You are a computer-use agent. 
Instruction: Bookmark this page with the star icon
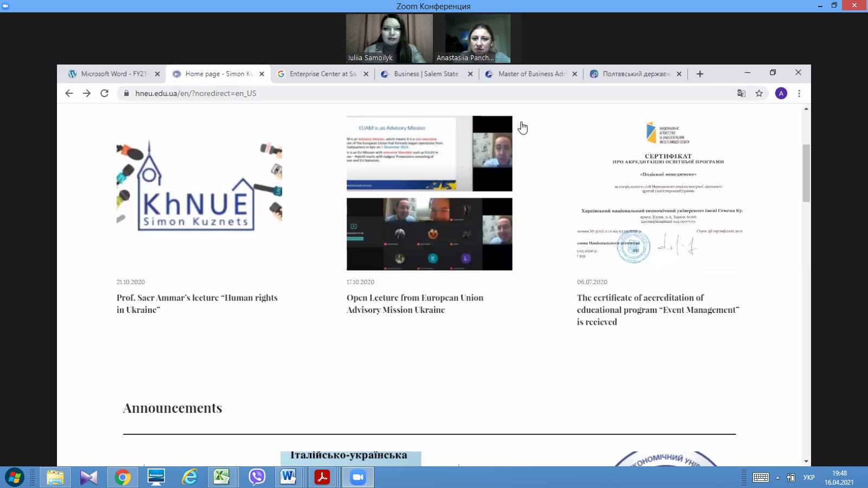[759, 93]
